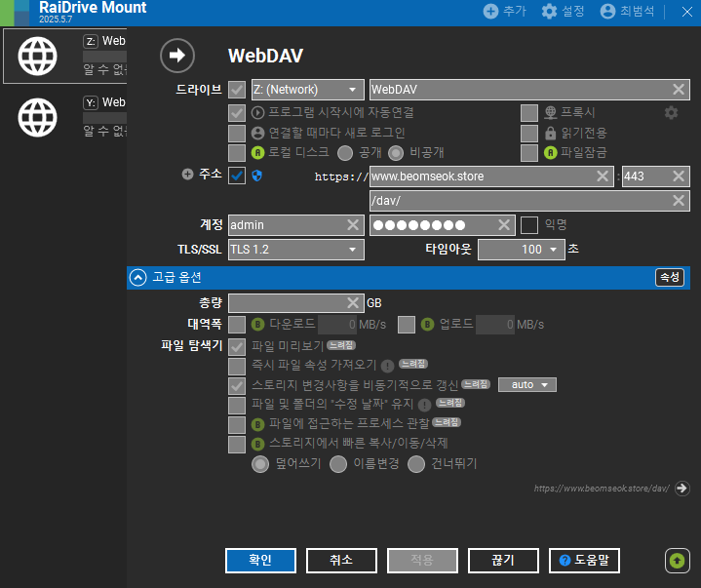The width and height of the screenshot is (701, 588).
Task: Enable the 로컬 디스크 checkbox
Action: click(237, 152)
